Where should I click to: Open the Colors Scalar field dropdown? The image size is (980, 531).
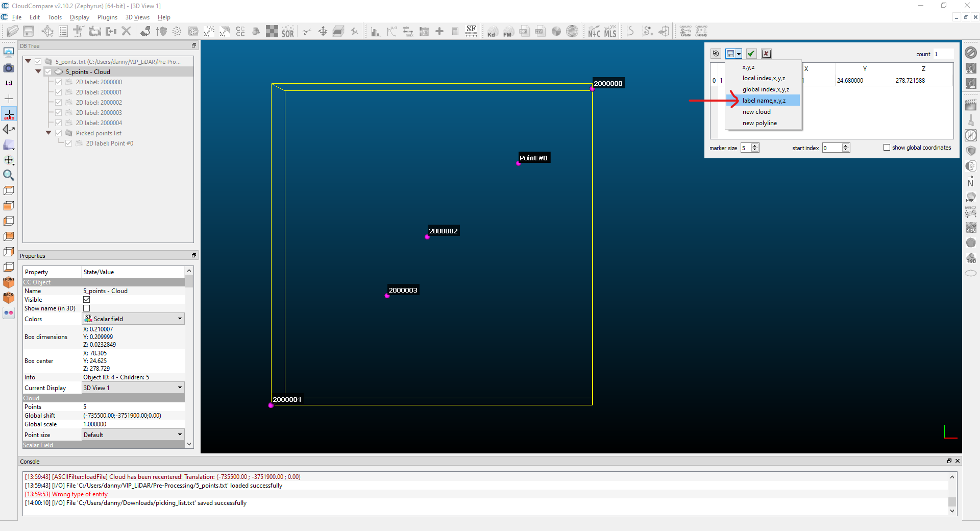(133, 319)
